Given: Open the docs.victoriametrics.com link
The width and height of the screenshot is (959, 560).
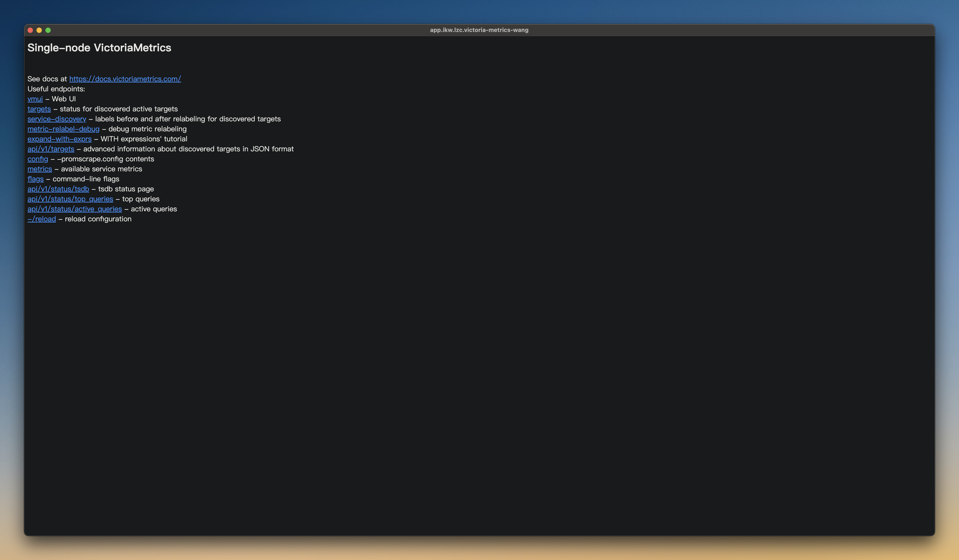Looking at the screenshot, I should coord(125,79).
